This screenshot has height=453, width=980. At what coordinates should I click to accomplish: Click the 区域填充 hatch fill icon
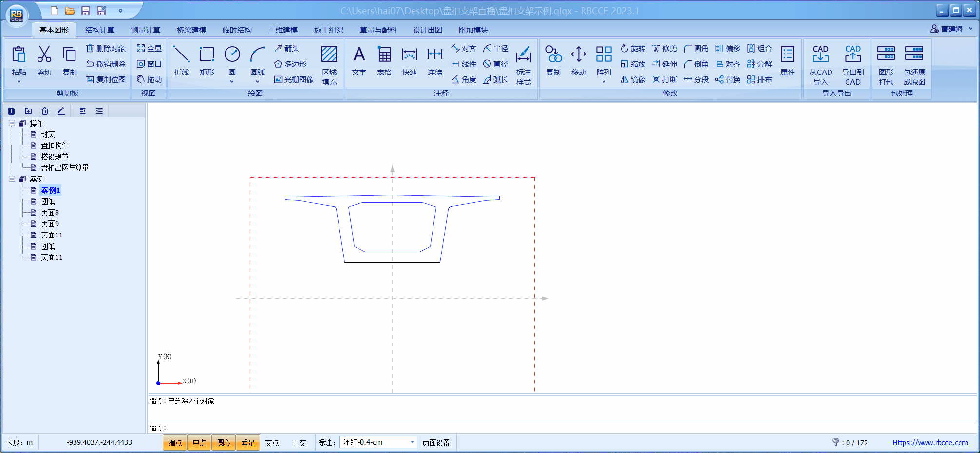[329, 63]
